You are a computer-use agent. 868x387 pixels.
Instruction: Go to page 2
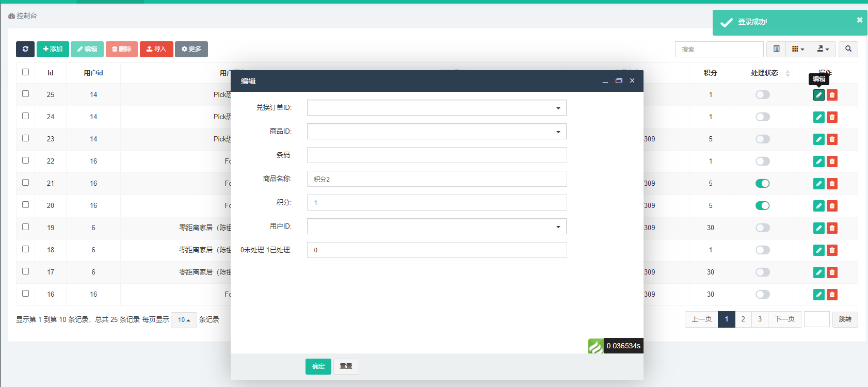[743, 319]
